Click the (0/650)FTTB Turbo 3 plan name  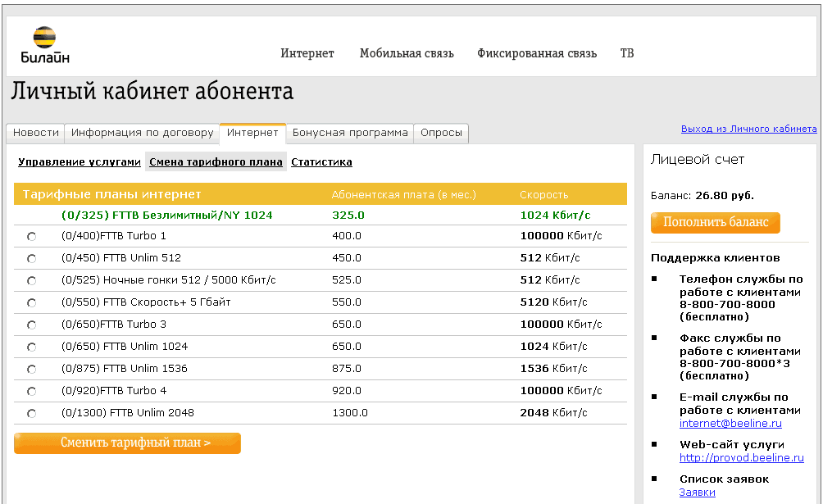click(x=114, y=324)
